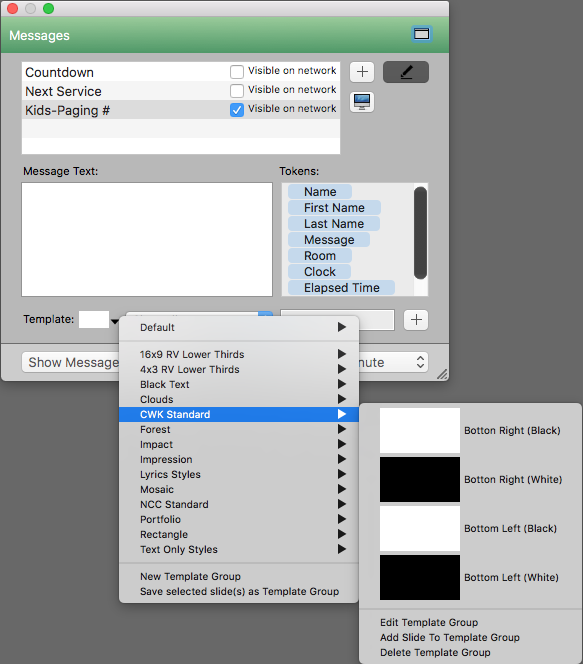Pick the Bottom Left (Black) template thumbnail
This screenshot has width=583, height=664.
point(420,528)
